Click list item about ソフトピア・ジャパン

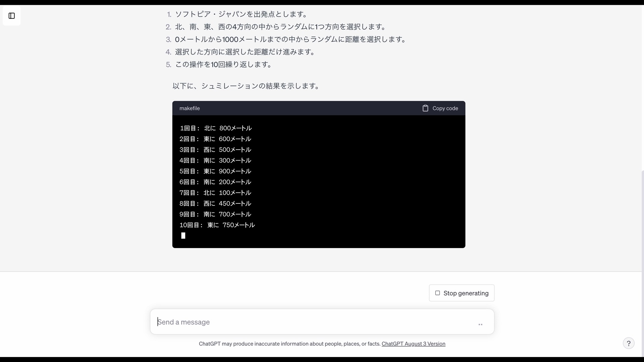coord(241,14)
